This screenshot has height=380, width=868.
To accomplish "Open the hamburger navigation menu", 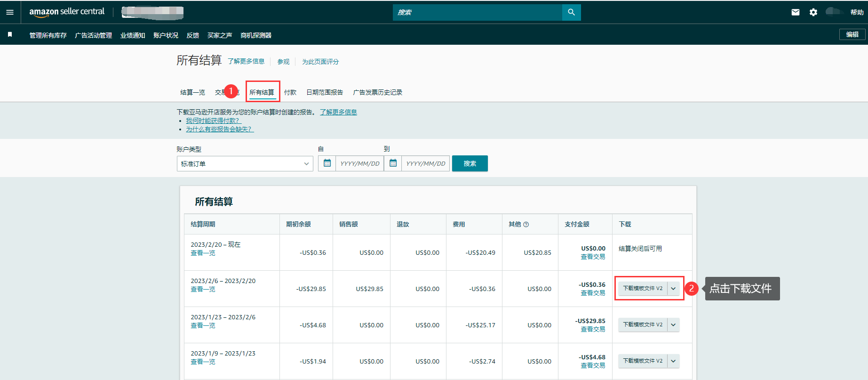I will [x=10, y=12].
